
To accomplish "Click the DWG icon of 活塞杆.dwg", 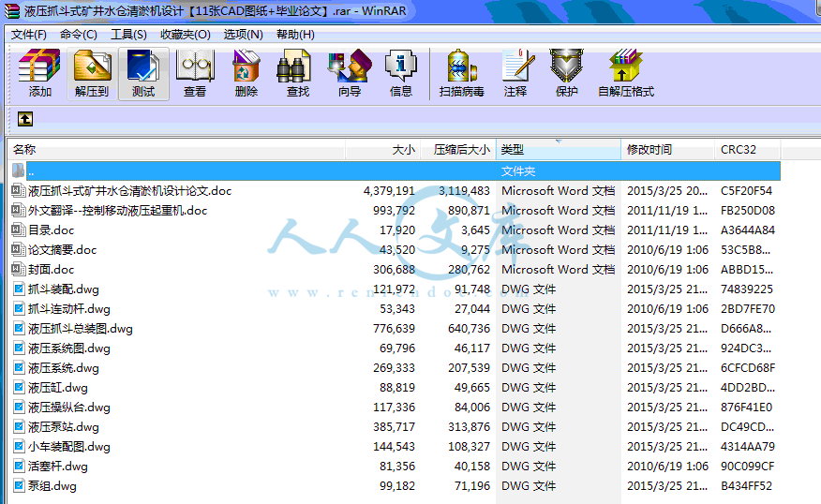I will click(x=19, y=466).
